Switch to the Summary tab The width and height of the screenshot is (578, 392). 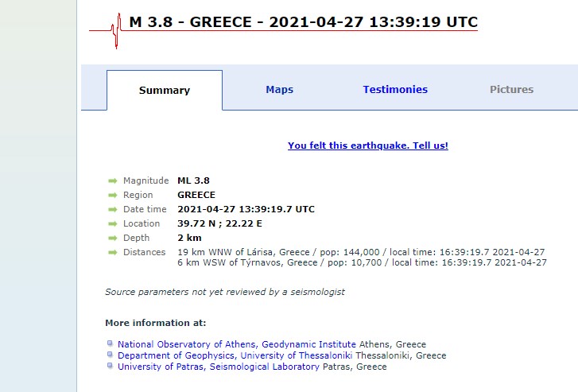165,90
